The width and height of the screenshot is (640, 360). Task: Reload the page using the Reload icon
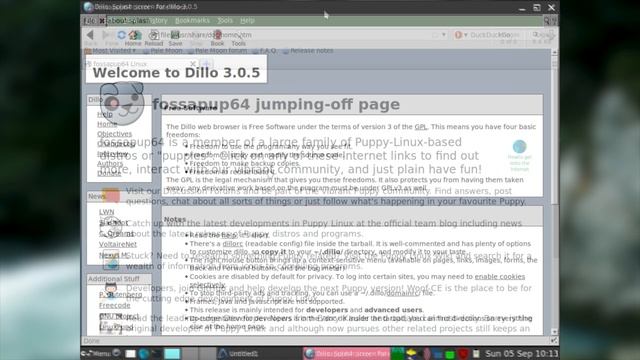[154, 37]
